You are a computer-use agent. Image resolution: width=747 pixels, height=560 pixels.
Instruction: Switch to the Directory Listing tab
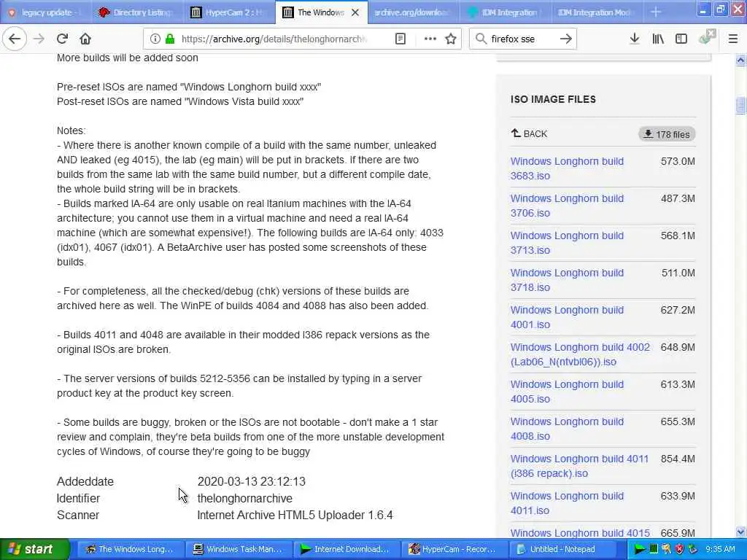pos(137,12)
